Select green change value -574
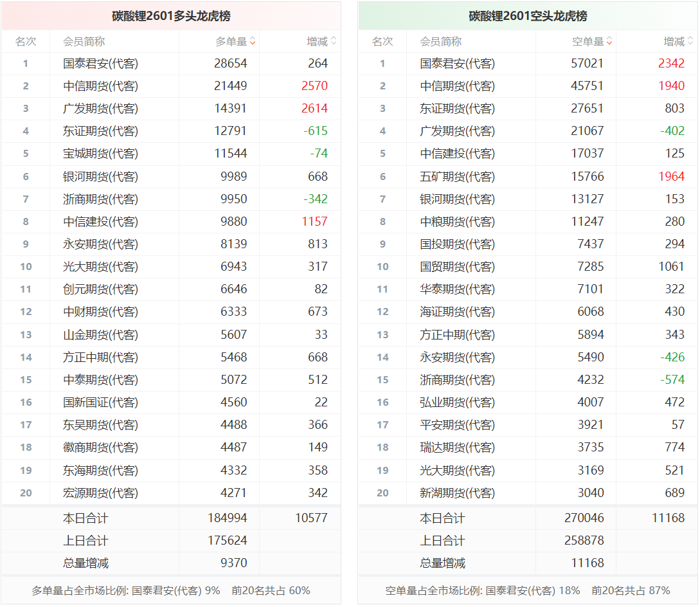Screen dimensions: 700x607 pos(672,379)
